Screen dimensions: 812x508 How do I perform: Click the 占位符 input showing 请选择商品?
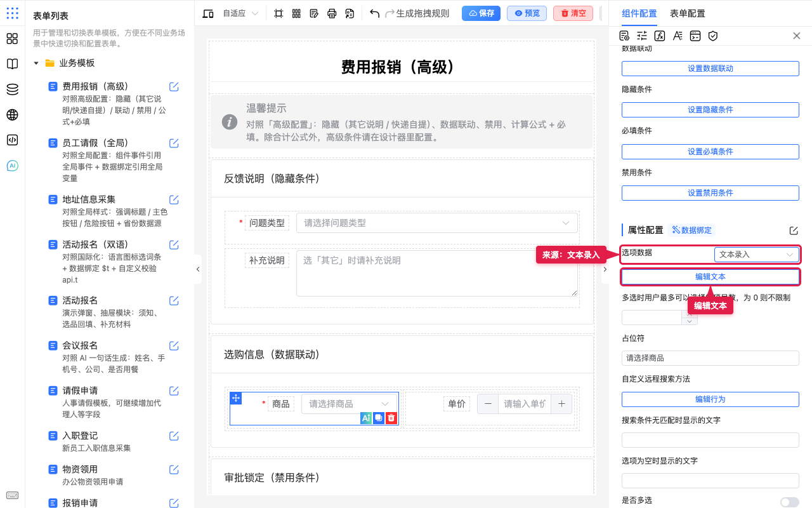pos(710,358)
